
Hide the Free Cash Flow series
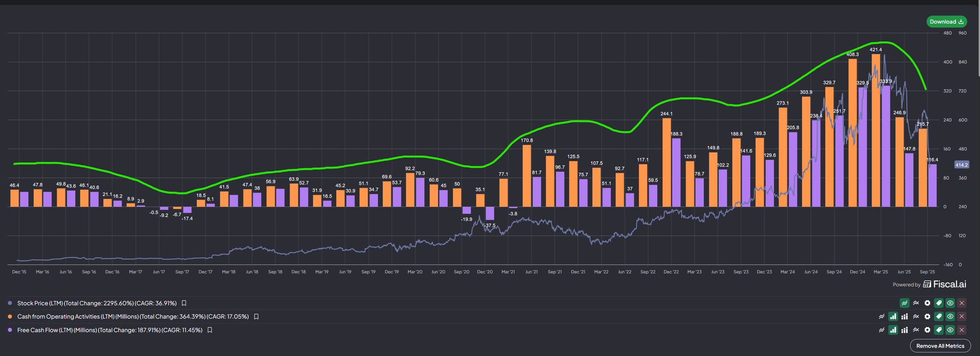pyautogui.click(x=950, y=330)
